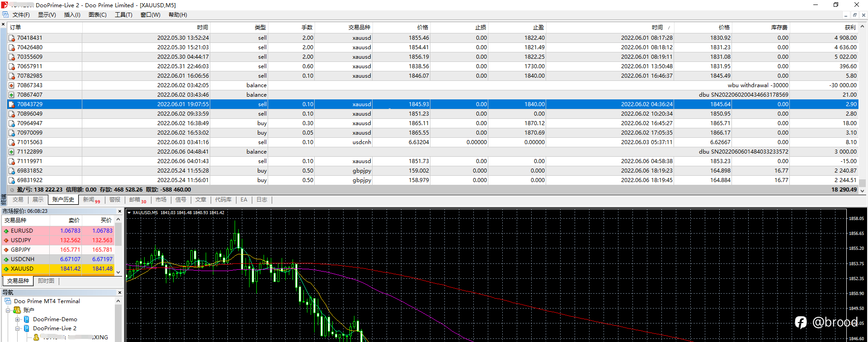Click the Doo Prime logo in title bar
Viewport: 868px width, 342px height.
(4, 5)
